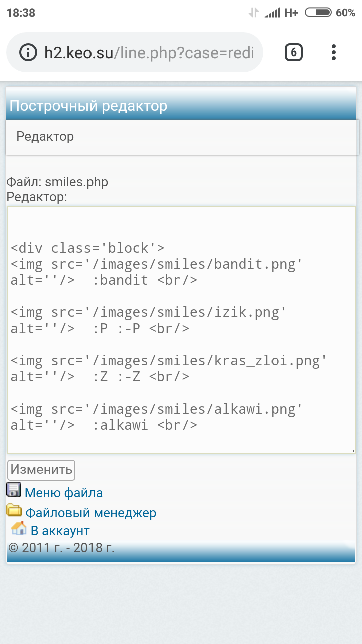The image size is (362, 644).
Task: Place cursor on the bandit.png line in editor
Action: point(157,264)
